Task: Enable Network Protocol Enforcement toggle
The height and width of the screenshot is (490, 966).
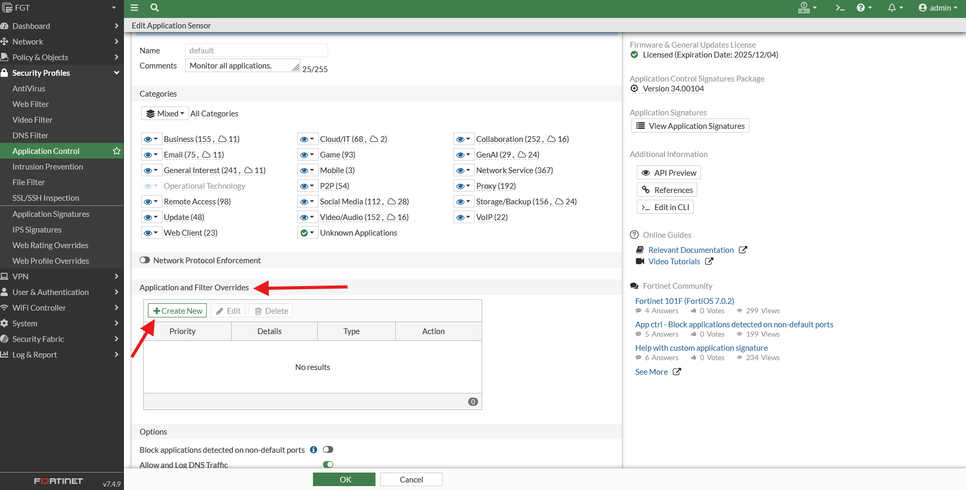Action: click(x=145, y=260)
